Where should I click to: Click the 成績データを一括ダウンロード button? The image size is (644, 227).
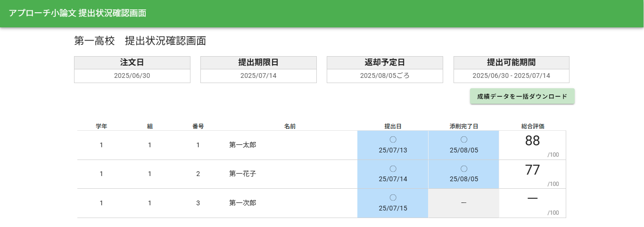point(522,96)
